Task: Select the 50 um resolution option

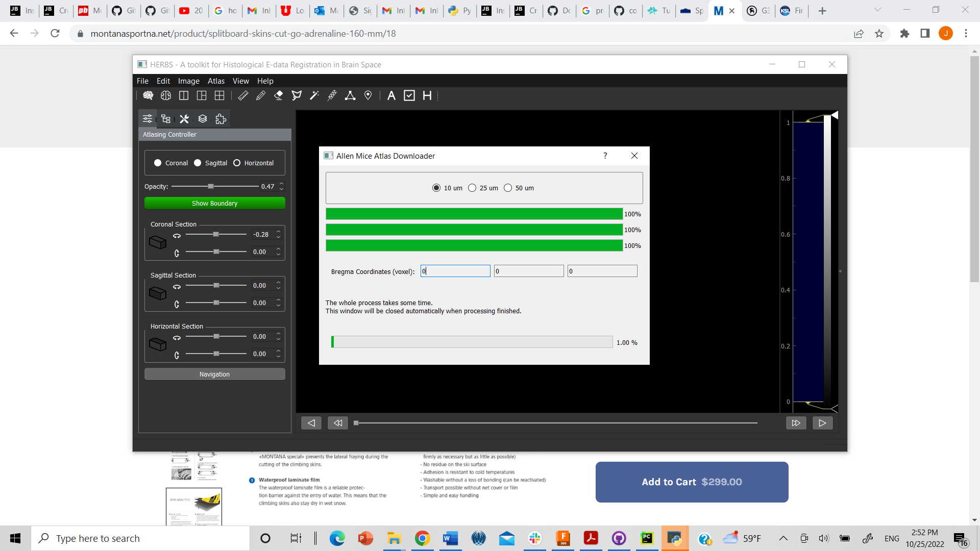Action: (x=508, y=188)
